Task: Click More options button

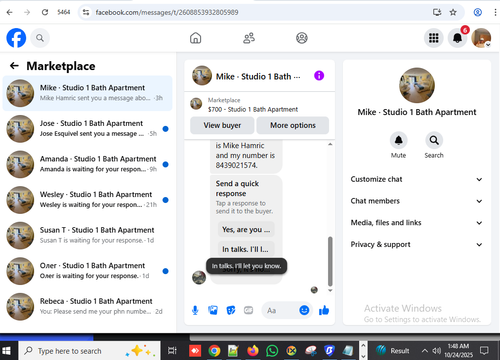Action: coord(293,125)
